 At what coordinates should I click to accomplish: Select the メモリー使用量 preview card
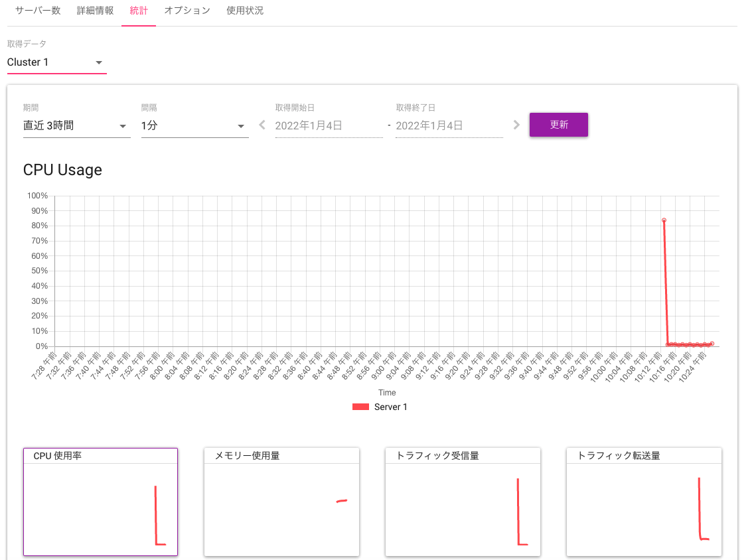point(281,502)
